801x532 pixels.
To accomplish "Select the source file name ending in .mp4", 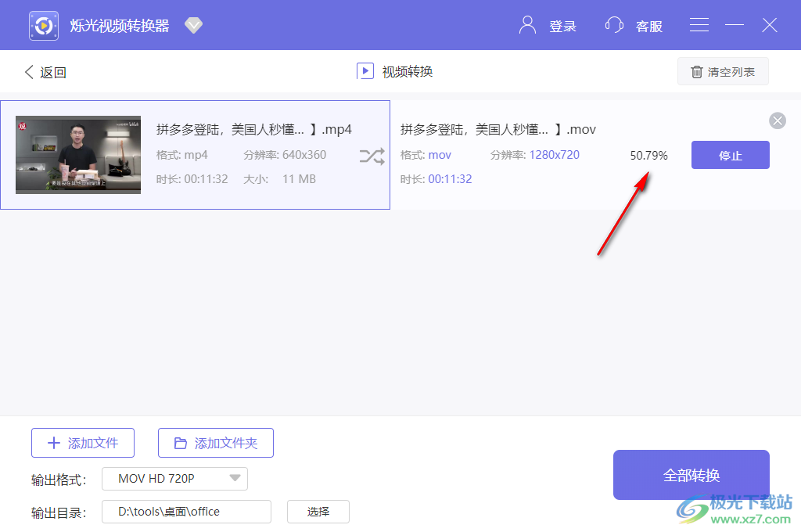I will click(x=254, y=129).
